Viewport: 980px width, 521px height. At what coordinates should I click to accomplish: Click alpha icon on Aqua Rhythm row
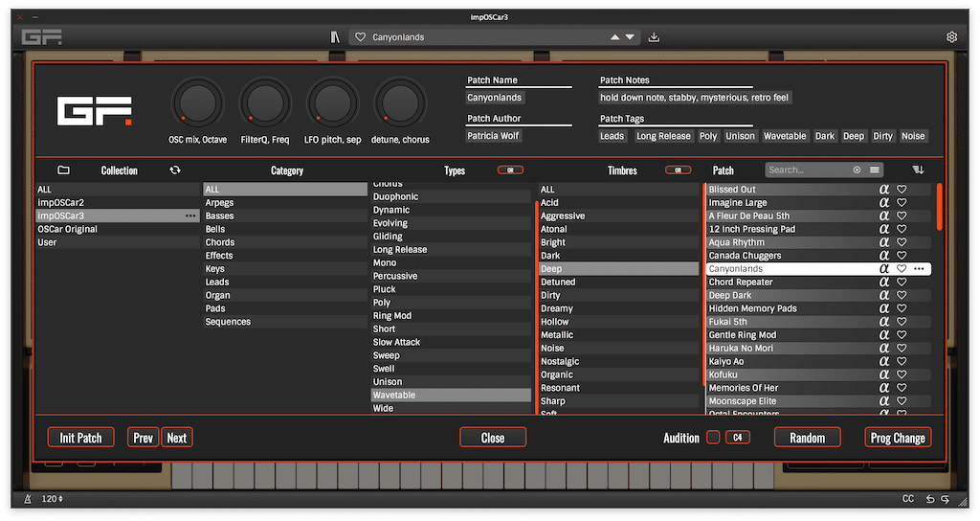(883, 242)
